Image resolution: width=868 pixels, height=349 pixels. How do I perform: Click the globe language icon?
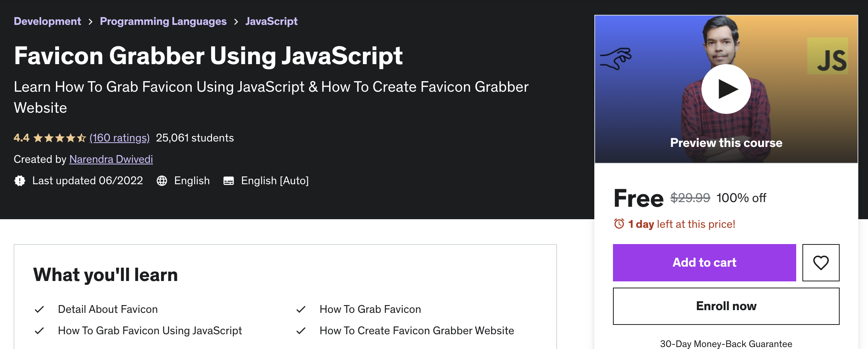click(162, 181)
